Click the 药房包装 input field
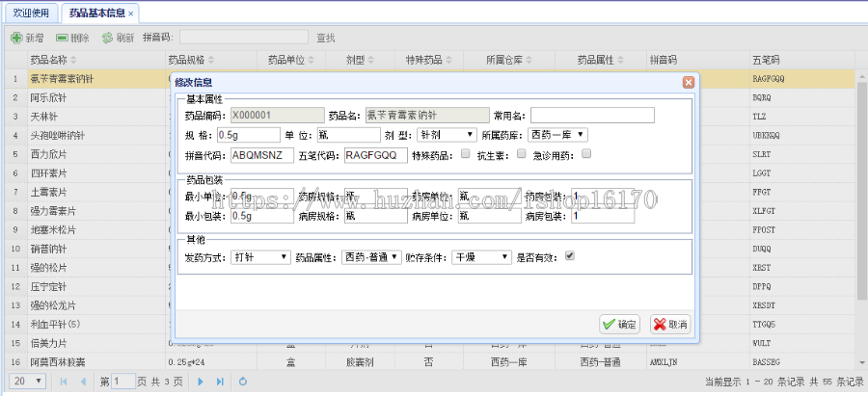This screenshot has height=396, width=868. point(603,196)
